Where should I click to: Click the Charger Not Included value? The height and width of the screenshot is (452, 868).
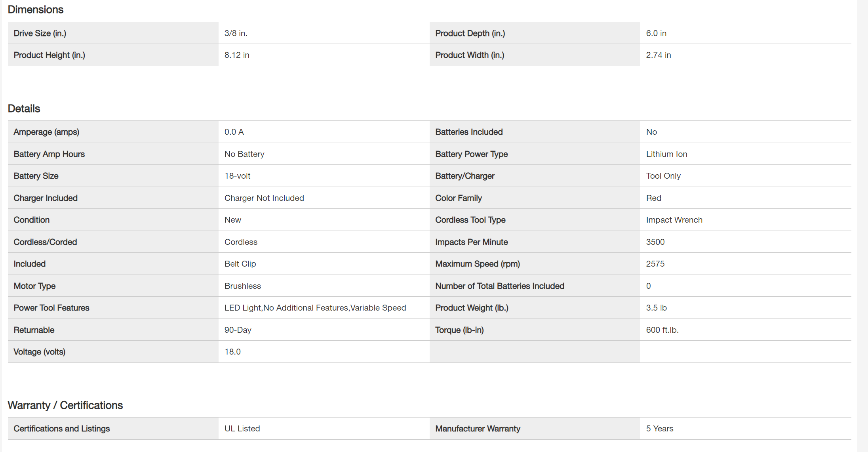click(264, 198)
